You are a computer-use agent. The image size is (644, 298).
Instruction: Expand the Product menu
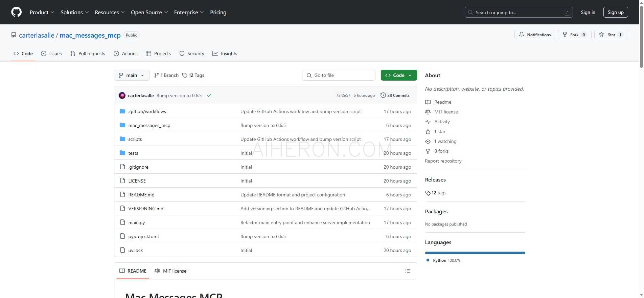pos(42,12)
